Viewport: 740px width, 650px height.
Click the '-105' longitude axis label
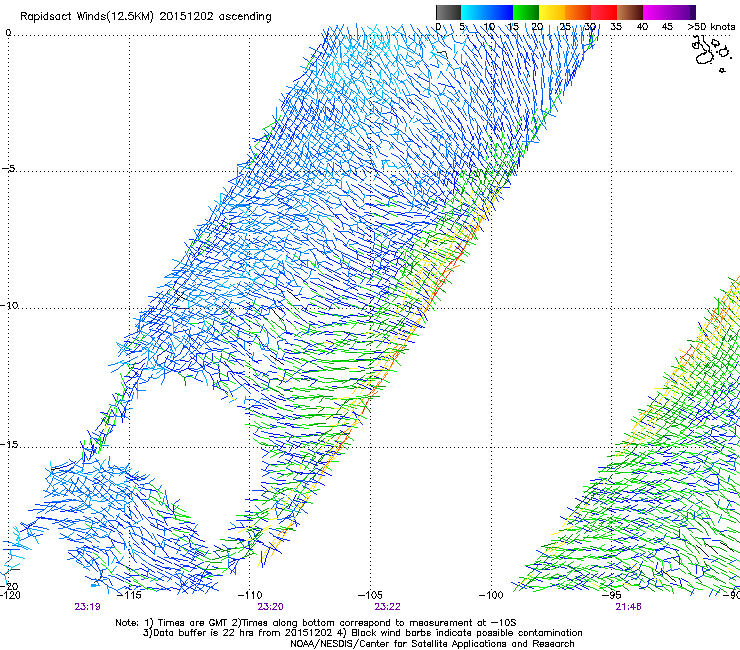[x=370, y=595]
